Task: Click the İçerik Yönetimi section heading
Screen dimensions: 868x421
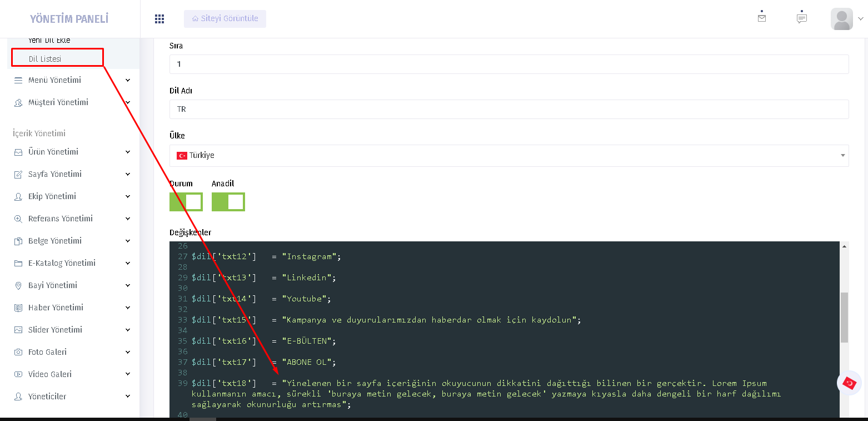Action: (39, 133)
